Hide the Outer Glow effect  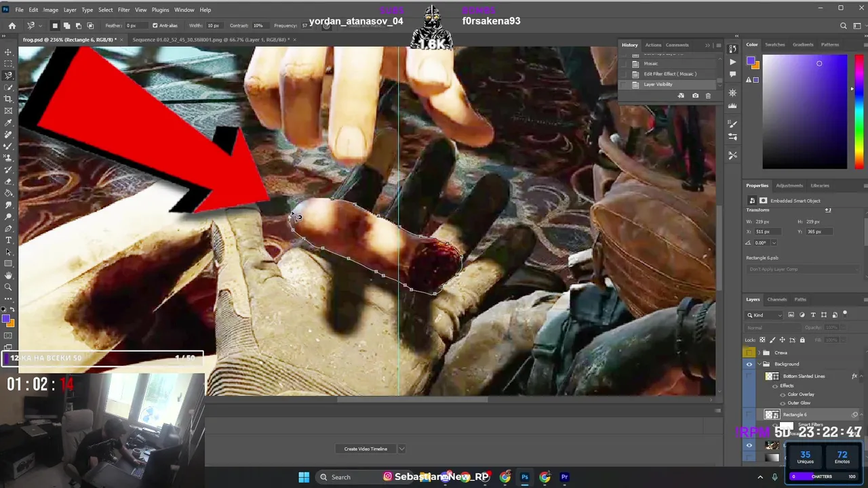(x=783, y=403)
